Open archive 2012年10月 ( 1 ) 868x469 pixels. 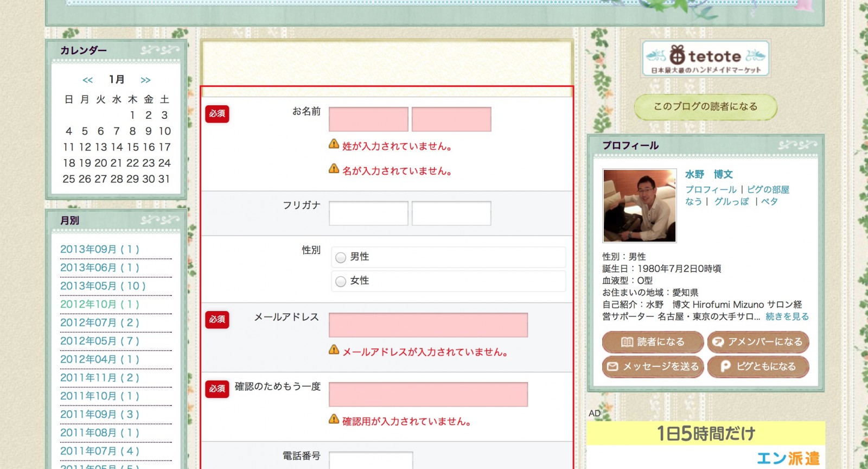100,305
